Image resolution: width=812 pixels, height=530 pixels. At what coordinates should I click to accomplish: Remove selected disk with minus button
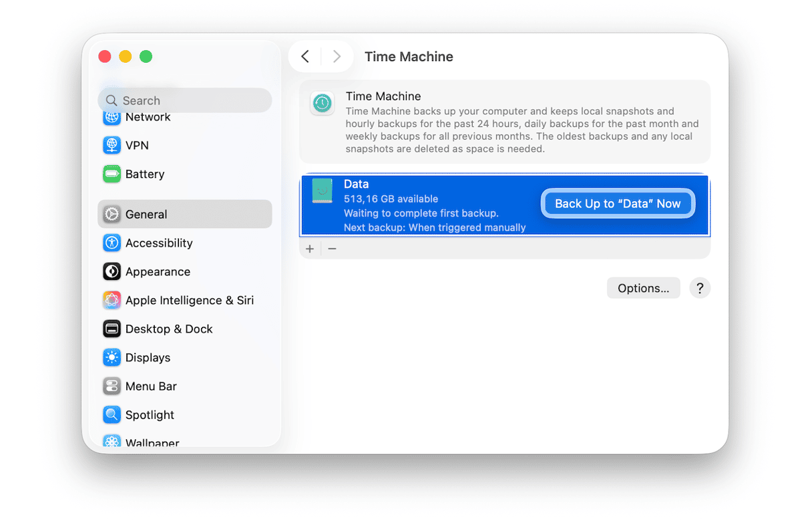tap(332, 249)
